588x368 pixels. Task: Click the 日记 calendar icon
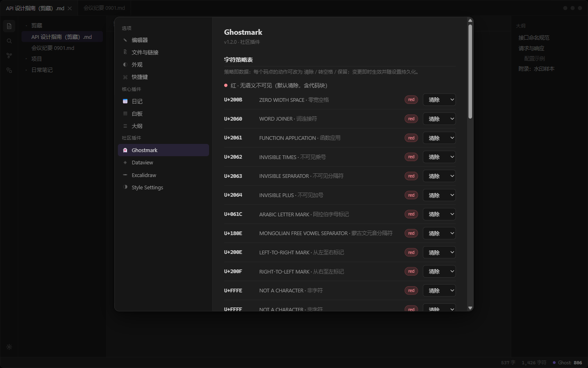(x=125, y=101)
